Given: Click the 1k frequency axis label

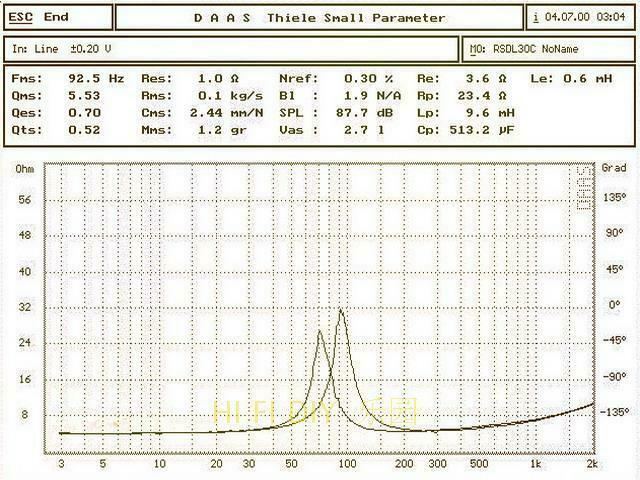Looking at the screenshot, I should click(535, 464).
